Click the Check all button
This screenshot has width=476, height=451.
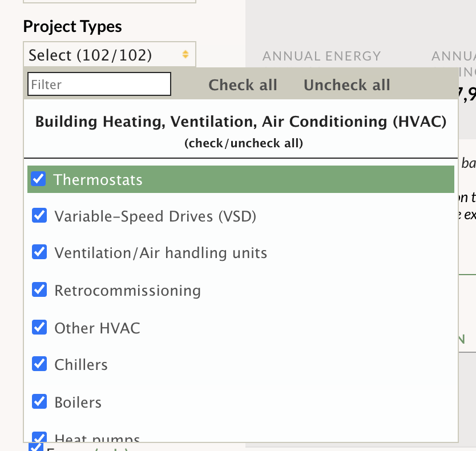pos(243,84)
